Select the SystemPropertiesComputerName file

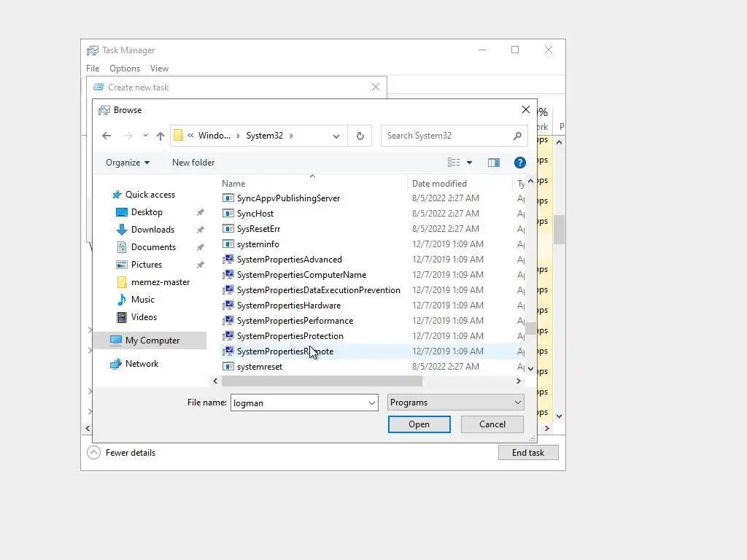[x=301, y=275]
